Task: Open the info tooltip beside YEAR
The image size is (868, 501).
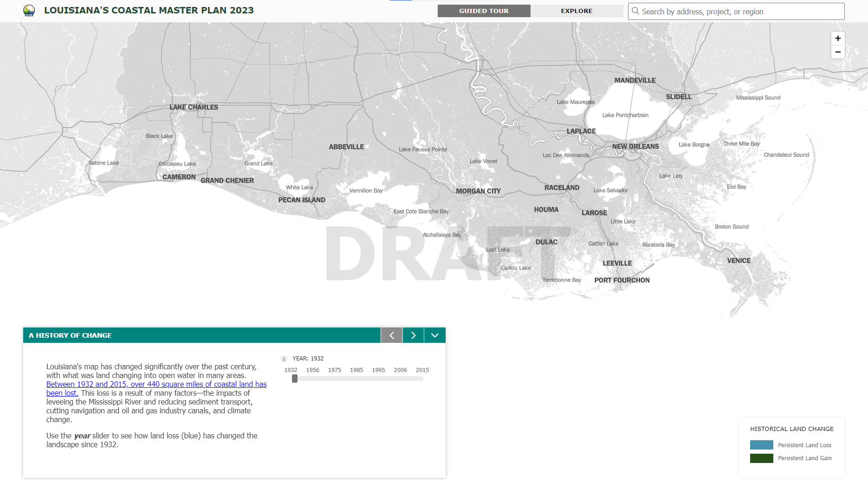Action: (x=284, y=358)
